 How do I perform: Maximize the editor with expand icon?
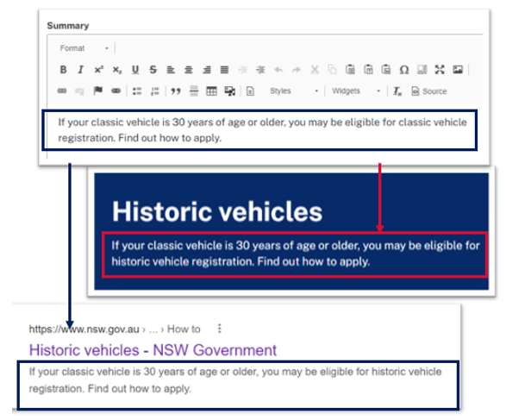(x=440, y=69)
